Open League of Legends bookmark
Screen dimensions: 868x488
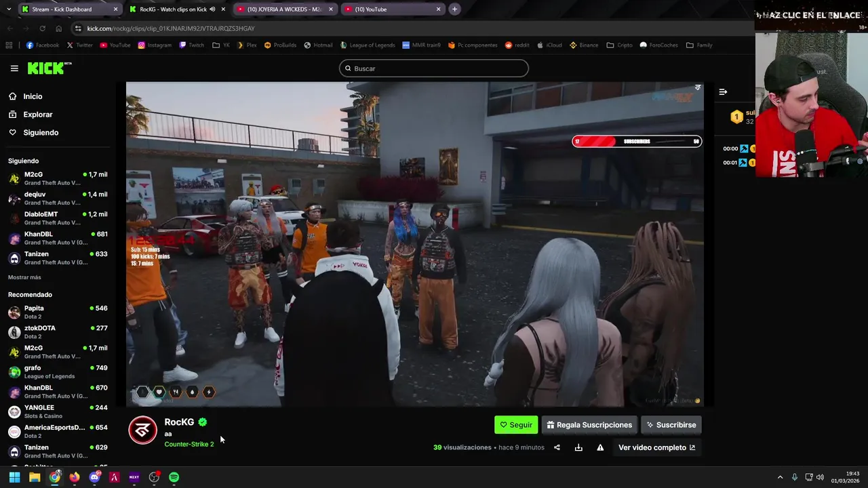367,45
